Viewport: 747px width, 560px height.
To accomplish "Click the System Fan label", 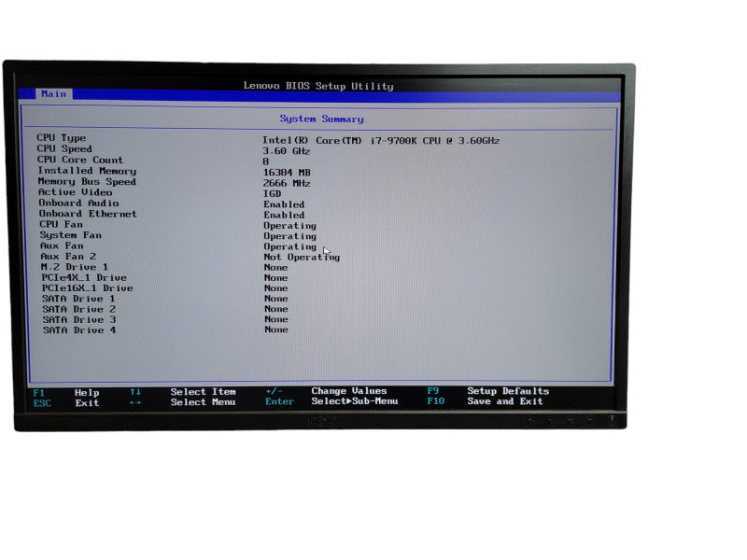I will point(71,235).
